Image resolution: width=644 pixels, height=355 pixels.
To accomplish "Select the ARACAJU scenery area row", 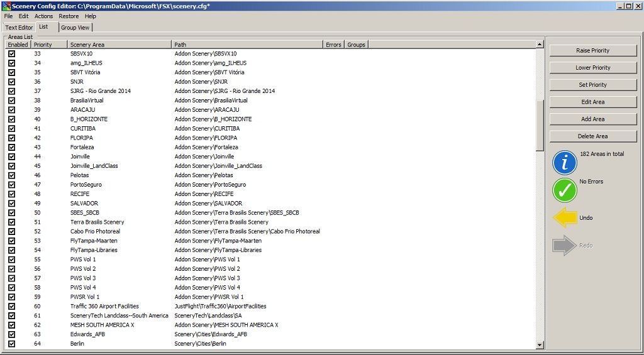I will tap(271, 109).
